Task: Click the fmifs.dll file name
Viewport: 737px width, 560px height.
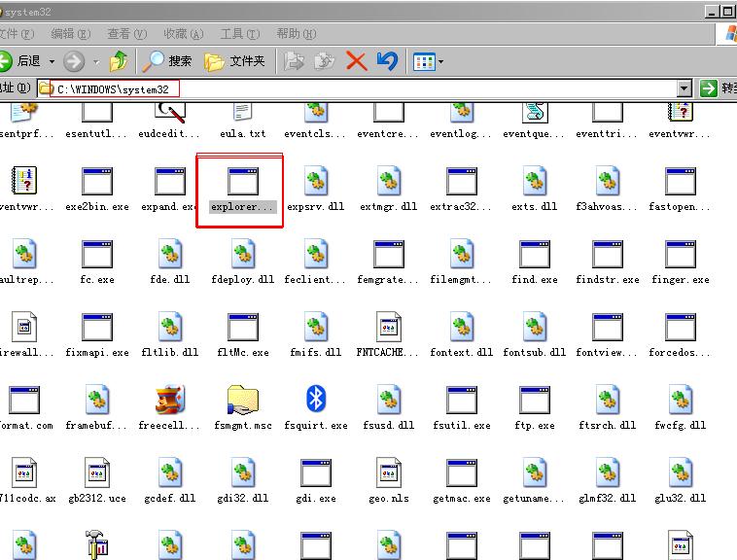Action: coord(316,352)
